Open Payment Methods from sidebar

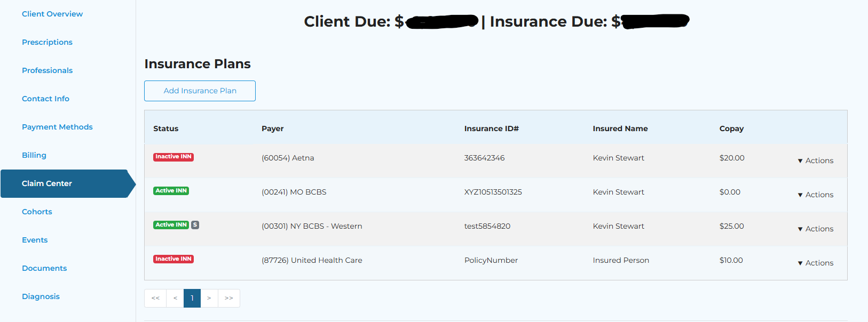57,127
